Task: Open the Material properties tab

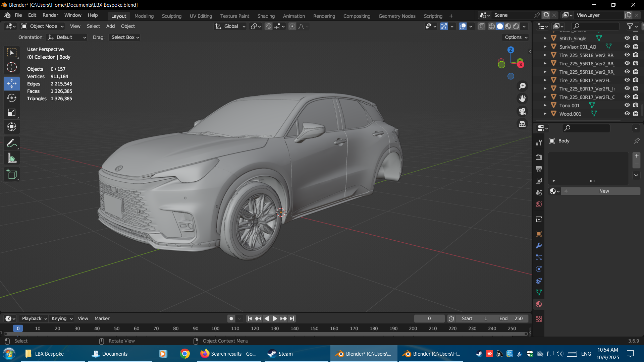Action: (x=539, y=304)
